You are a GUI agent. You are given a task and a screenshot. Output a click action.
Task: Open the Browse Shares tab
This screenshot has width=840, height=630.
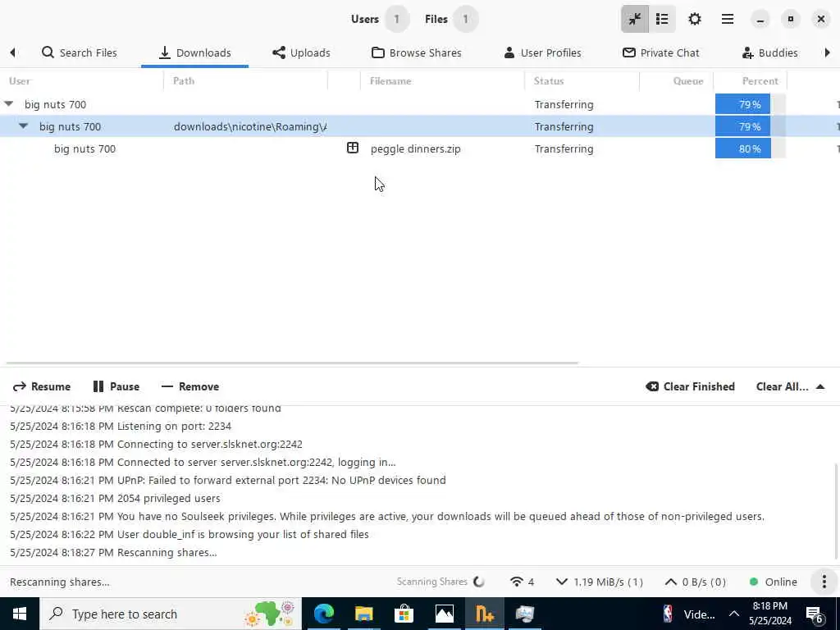(416, 52)
